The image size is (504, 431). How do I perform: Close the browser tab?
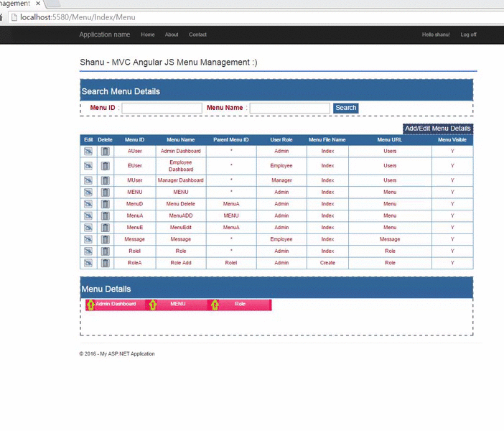(38, 3)
